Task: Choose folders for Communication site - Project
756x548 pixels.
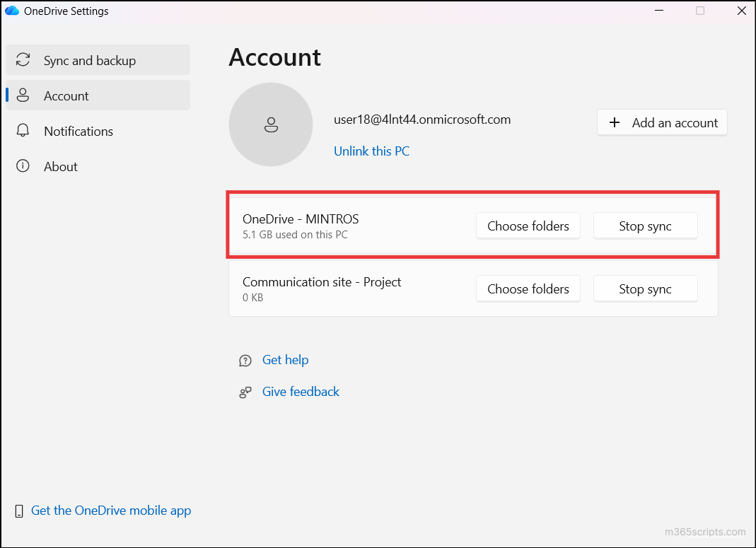Action: coord(528,288)
